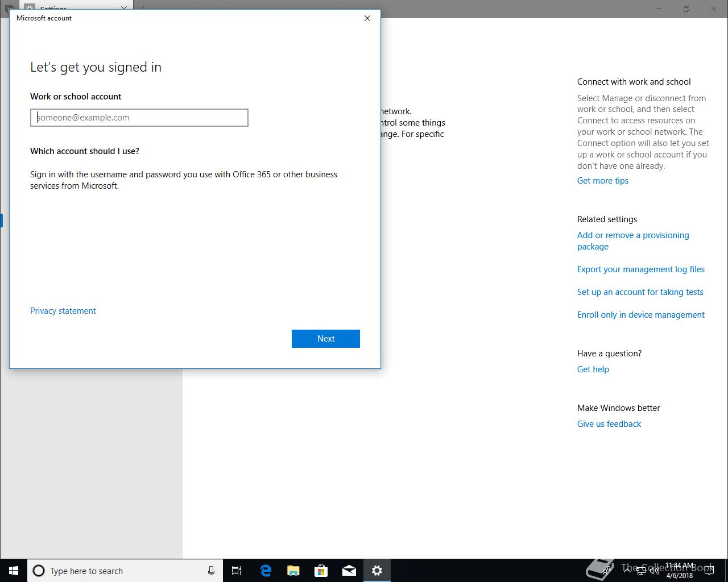Open the Windows Start menu
This screenshot has height=582, width=728.
(14, 571)
